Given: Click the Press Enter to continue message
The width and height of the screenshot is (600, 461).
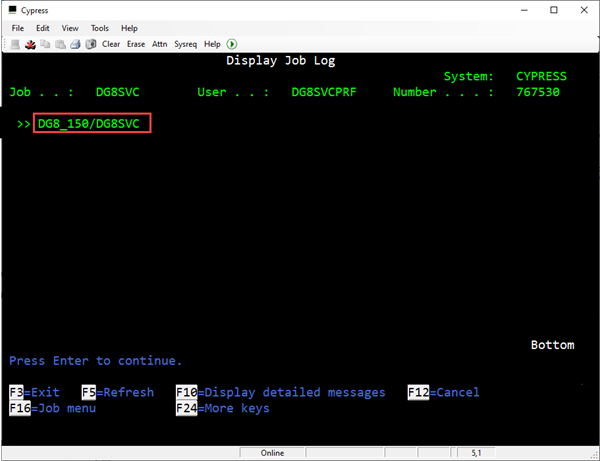Looking at the screenshot, I should (95, 361).
